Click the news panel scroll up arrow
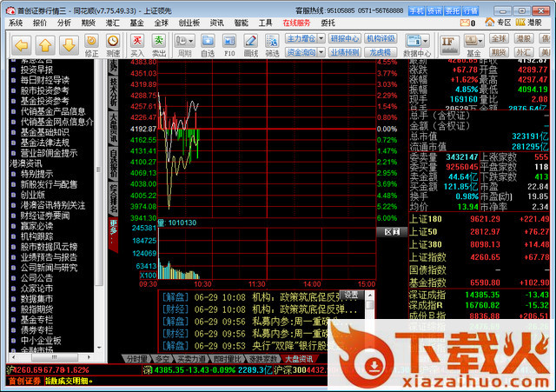 click(x=370, y=295)
